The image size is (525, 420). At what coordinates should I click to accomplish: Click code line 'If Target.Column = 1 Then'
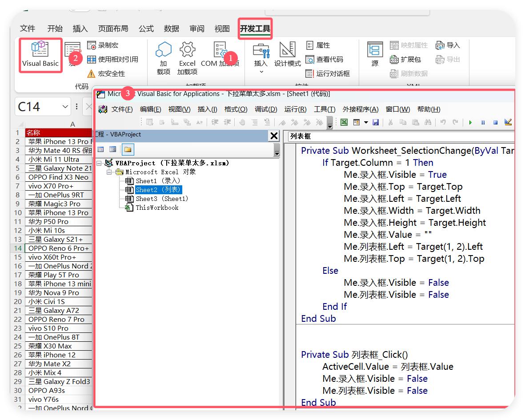tap(378, 163)
